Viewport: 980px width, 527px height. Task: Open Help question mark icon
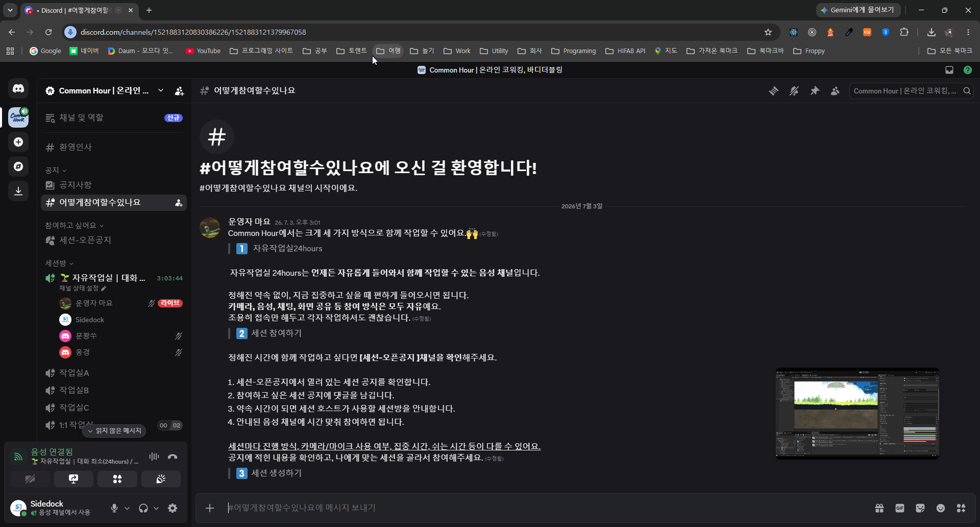point(968,70)
